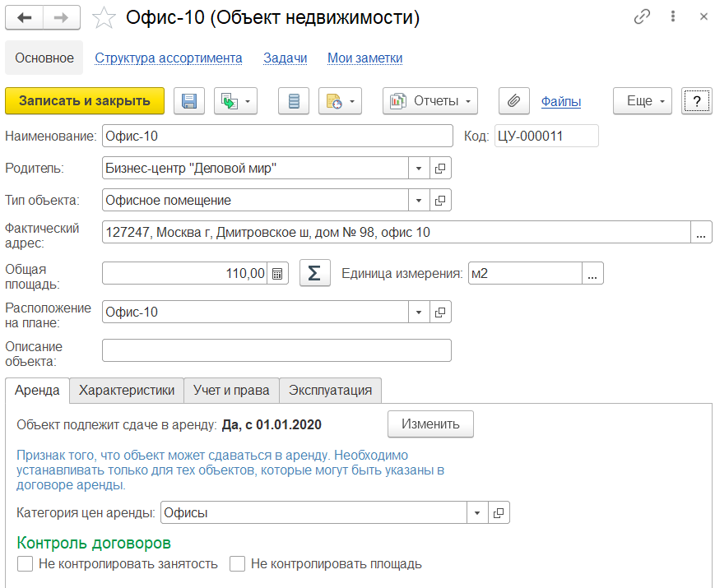Click the save floppy disk icon
The height and width of the screenshot is (588, 715).
coord(188,101)
